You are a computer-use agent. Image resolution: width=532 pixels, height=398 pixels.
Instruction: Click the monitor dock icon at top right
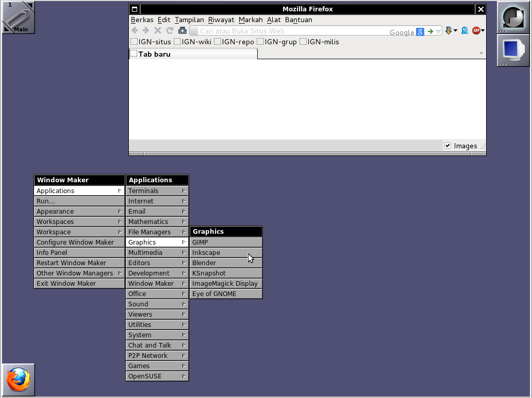pos(513,49)
